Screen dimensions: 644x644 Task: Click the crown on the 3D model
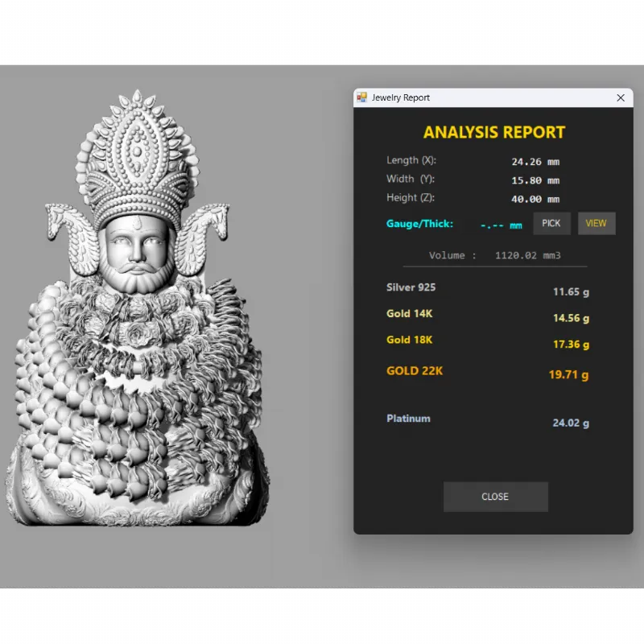(137, 161)
